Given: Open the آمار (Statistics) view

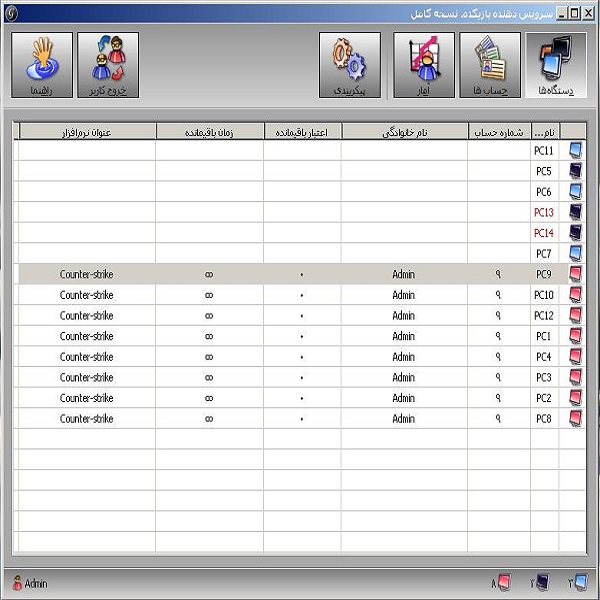Looking at the screenshot, I should click(x=424, y=65).
